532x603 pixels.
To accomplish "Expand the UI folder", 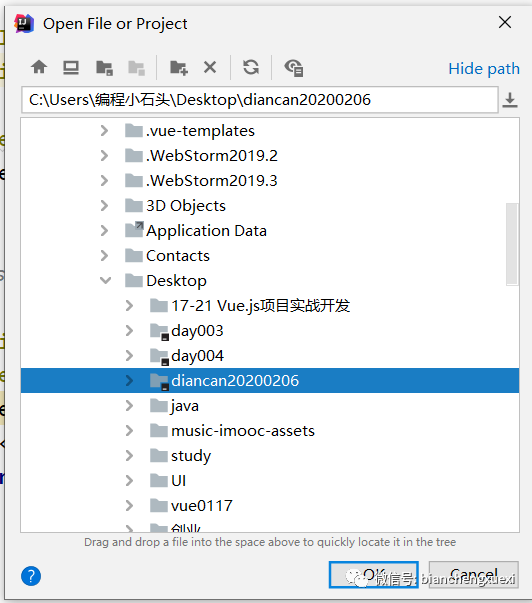I will click(129, 481).
